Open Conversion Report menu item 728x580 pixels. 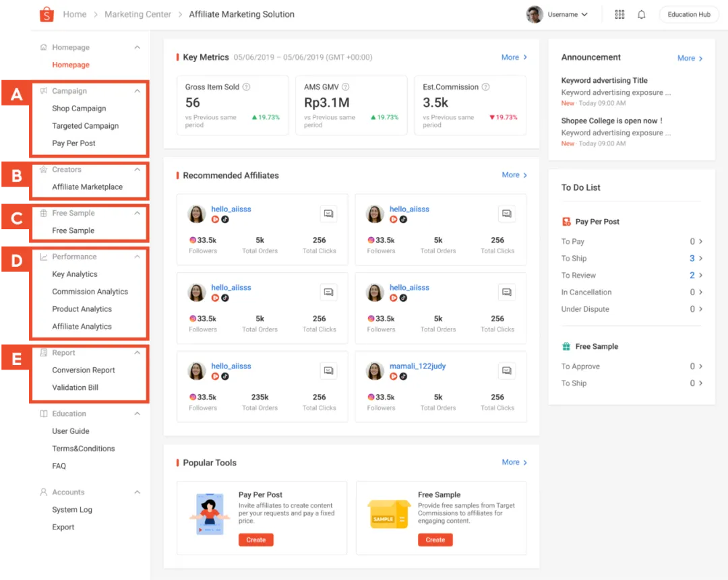point(84,370)
